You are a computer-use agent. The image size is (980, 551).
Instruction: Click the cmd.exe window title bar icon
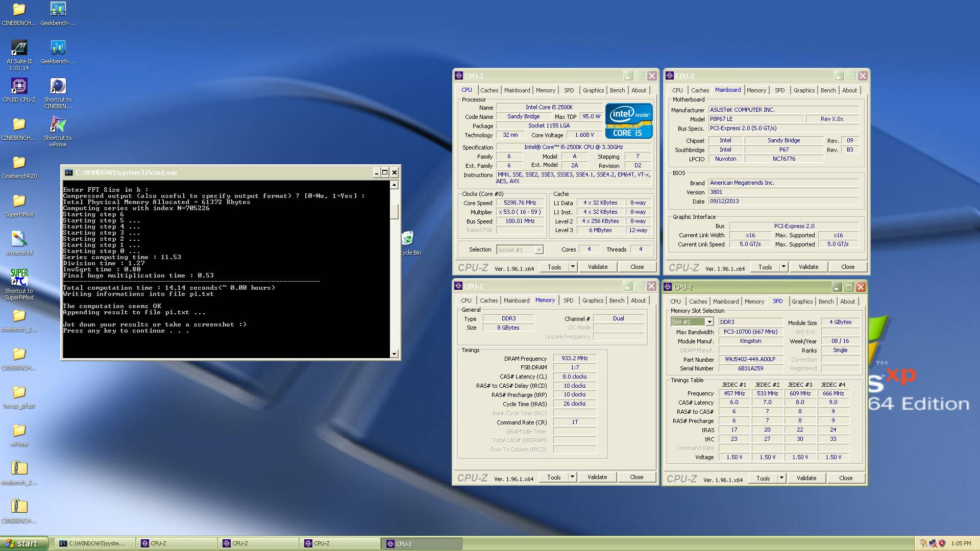tap(68, 172)
